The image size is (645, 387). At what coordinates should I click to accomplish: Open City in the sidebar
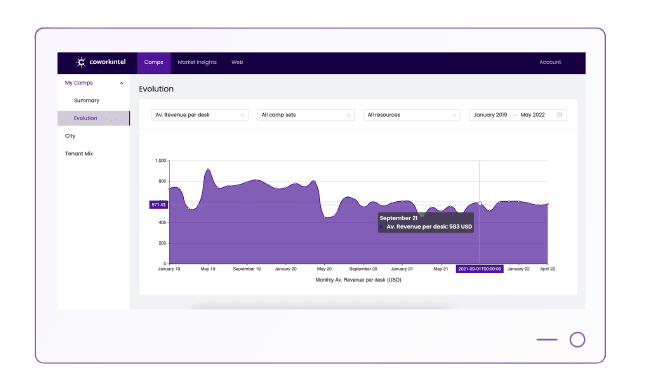pos(70,136)
